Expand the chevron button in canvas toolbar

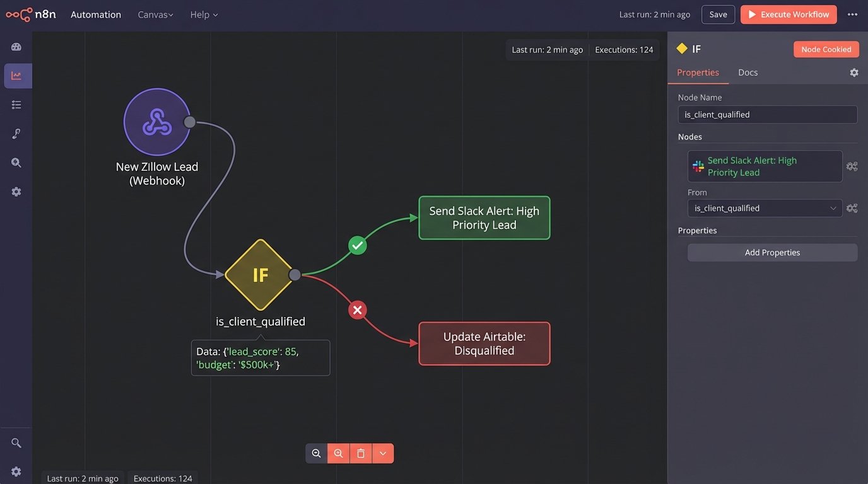(383, 453)
